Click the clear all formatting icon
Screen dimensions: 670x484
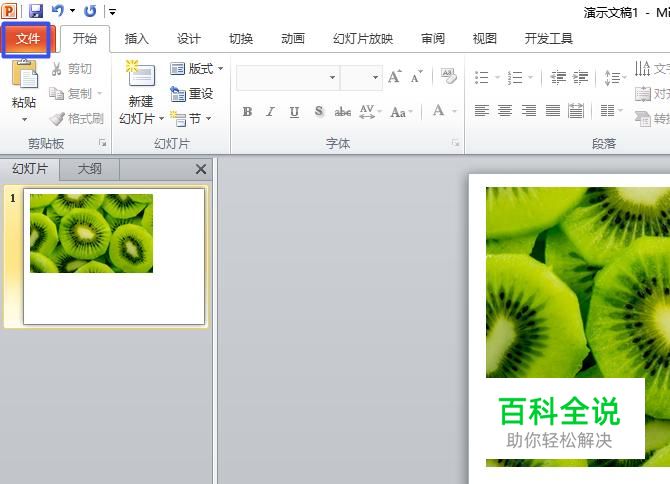(x=448, y=76)
